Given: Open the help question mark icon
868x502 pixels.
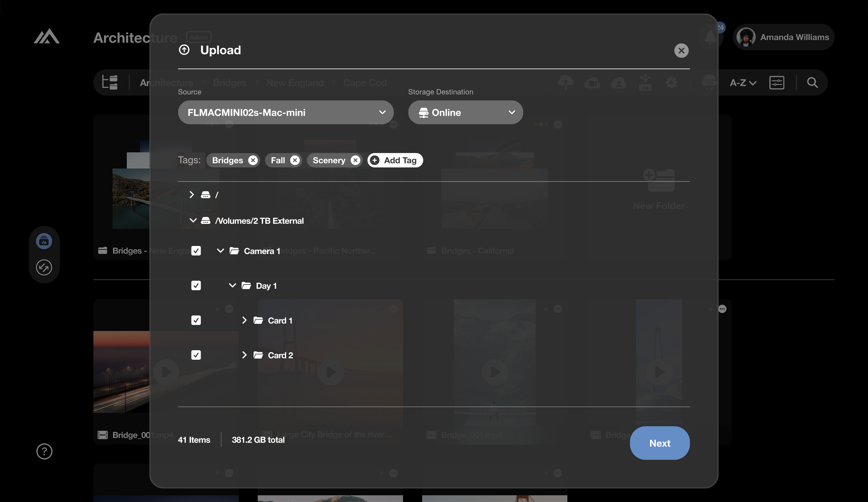Looking at the screenshot, I should [x=44, y=451].
